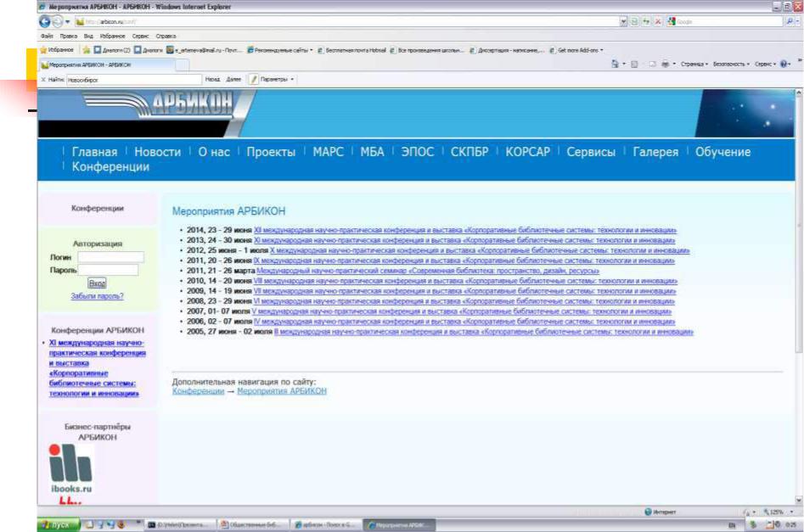Click the Мероприятия АРБИКОН breadcrumb link
Image resolution: width=804 pixels, height=532 pixels.
tap(282, 391)
